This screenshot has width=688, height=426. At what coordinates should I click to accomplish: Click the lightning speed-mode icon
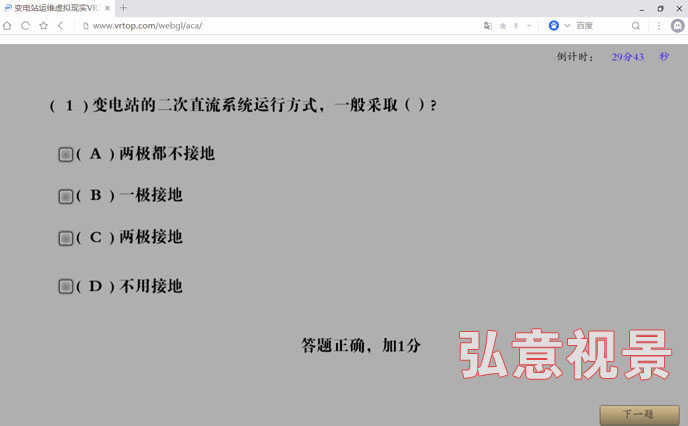[x=516, y=25]
